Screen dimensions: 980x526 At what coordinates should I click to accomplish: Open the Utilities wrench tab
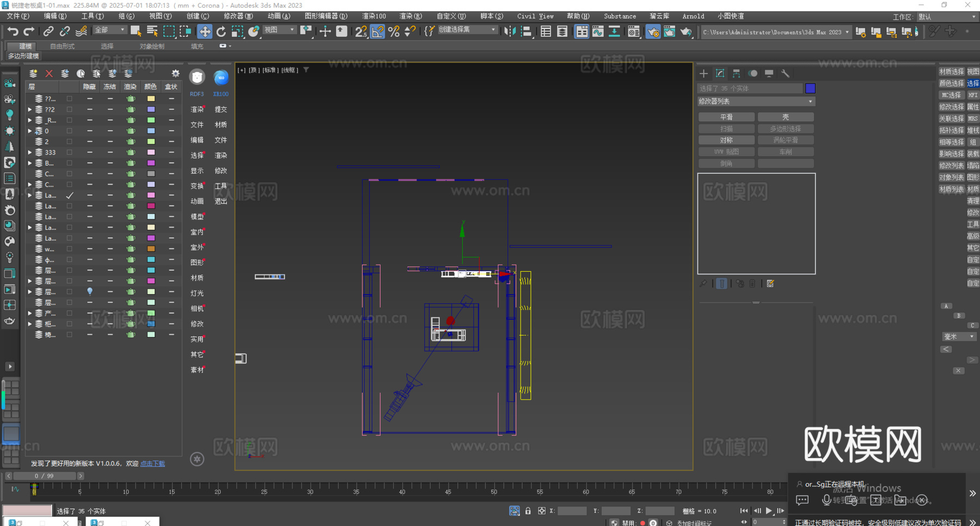point(785,73)
